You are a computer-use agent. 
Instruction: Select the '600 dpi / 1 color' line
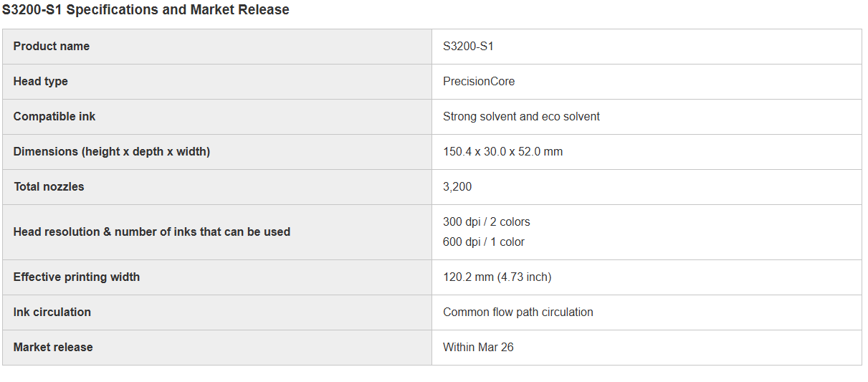pos(484,242)
